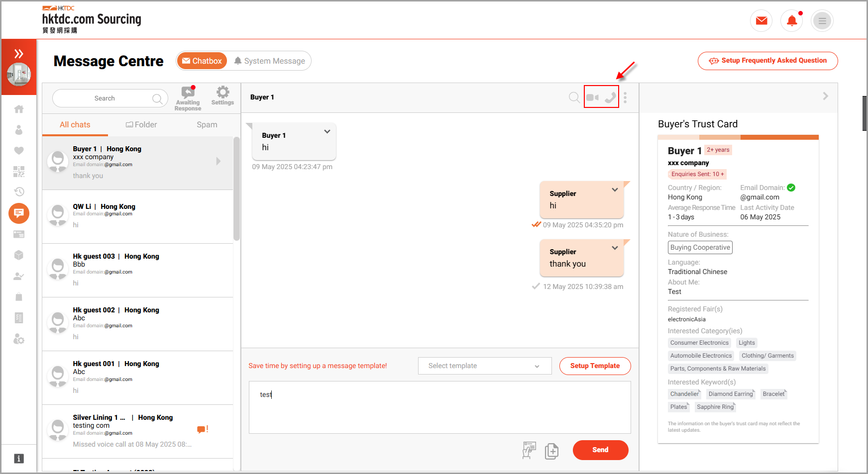Expand options on Buyer 1 'hi' message

327,132
